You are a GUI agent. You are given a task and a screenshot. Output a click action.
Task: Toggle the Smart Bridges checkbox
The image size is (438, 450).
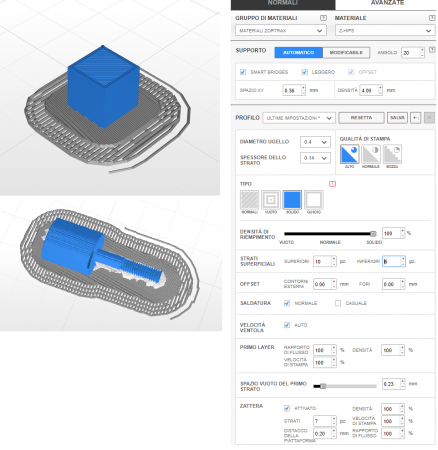coord(243,72)
